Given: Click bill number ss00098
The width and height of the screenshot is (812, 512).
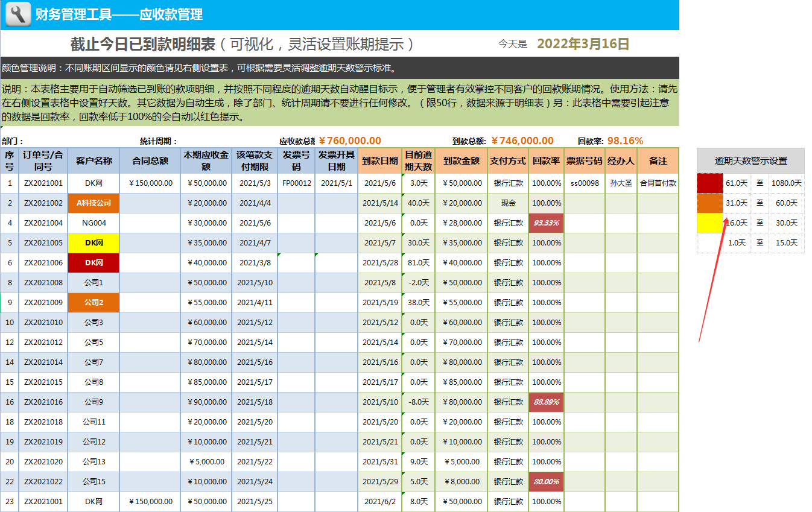Looking at the screenshot, I should click(x=585, y=183).
